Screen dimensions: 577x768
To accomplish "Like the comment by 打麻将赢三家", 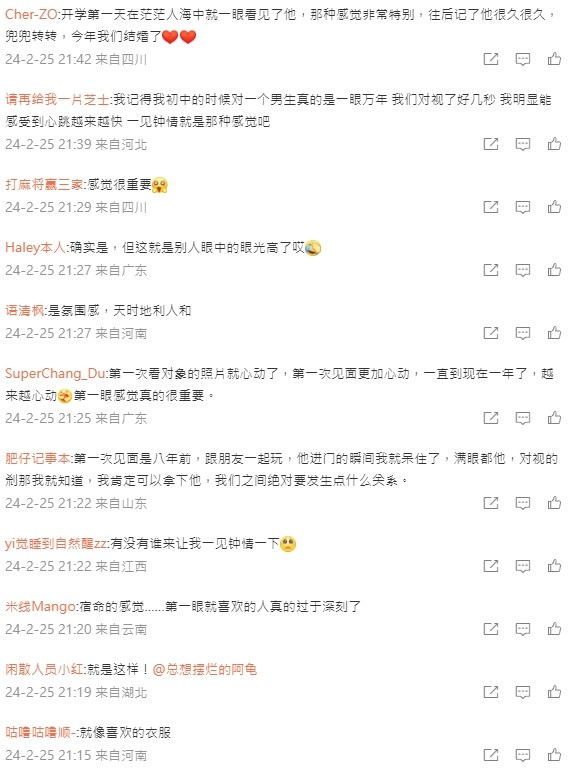I will pyautogui.click(x=554, y=207).
